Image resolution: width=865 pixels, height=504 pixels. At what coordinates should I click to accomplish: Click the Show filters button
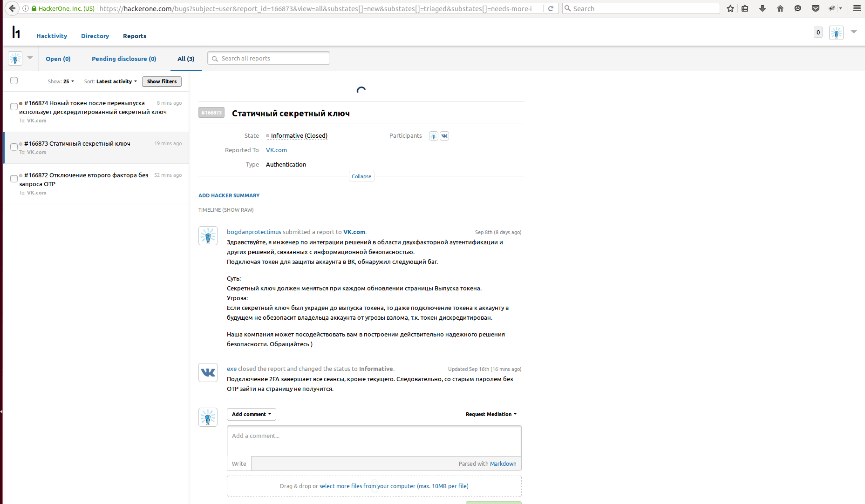tap(162, 81)
